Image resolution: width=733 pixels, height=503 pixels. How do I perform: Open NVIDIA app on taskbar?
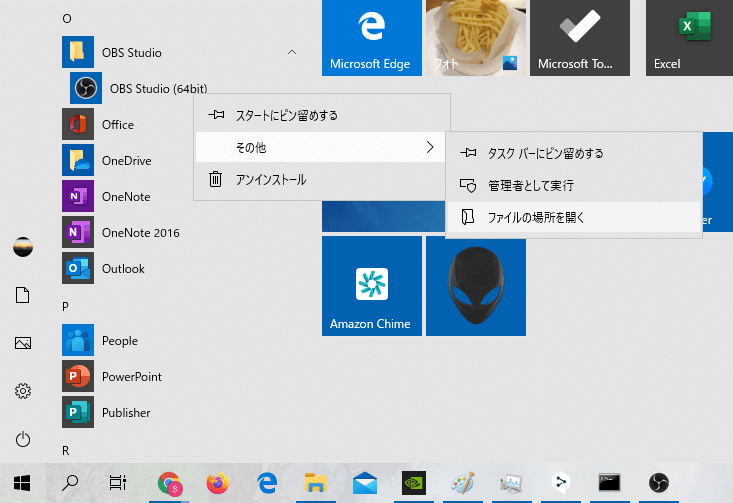point(414,483)
